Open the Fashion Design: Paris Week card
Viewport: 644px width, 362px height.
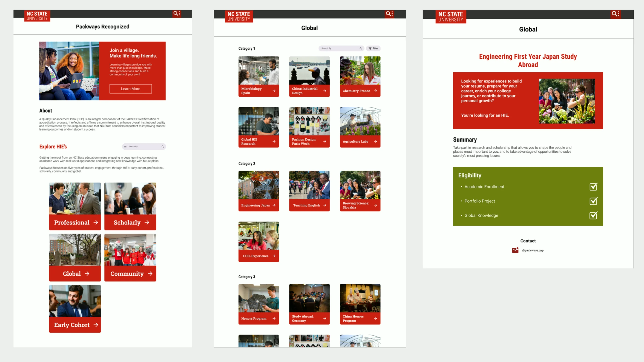[309, 127]
